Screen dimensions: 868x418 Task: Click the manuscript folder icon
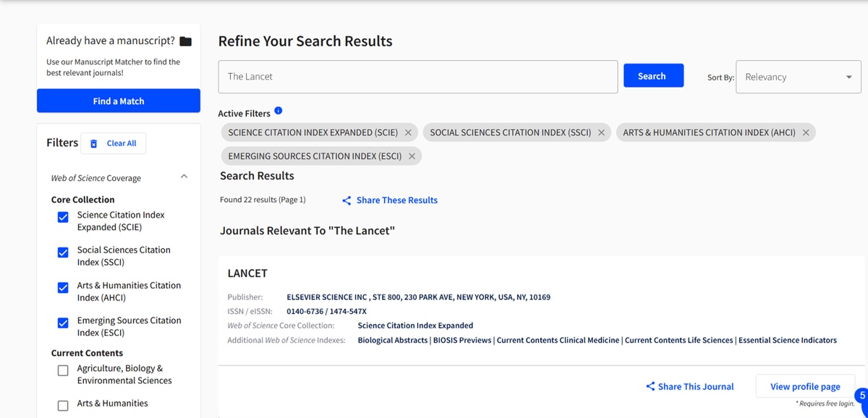click(x=186, y=41)
